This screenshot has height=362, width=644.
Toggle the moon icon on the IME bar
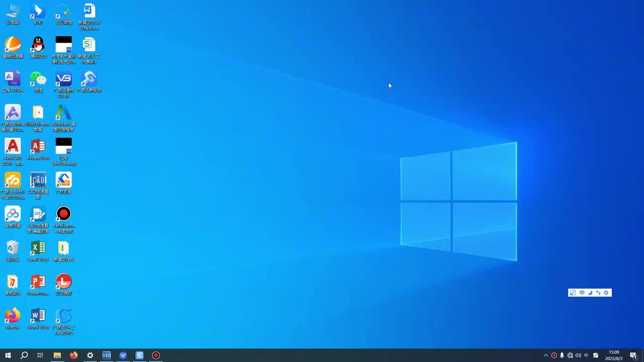(x=590, y=293)
